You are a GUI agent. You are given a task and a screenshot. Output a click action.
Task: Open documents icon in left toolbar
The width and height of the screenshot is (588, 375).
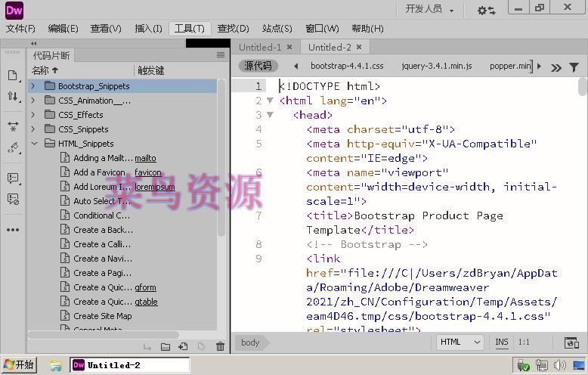pos(12,76)
